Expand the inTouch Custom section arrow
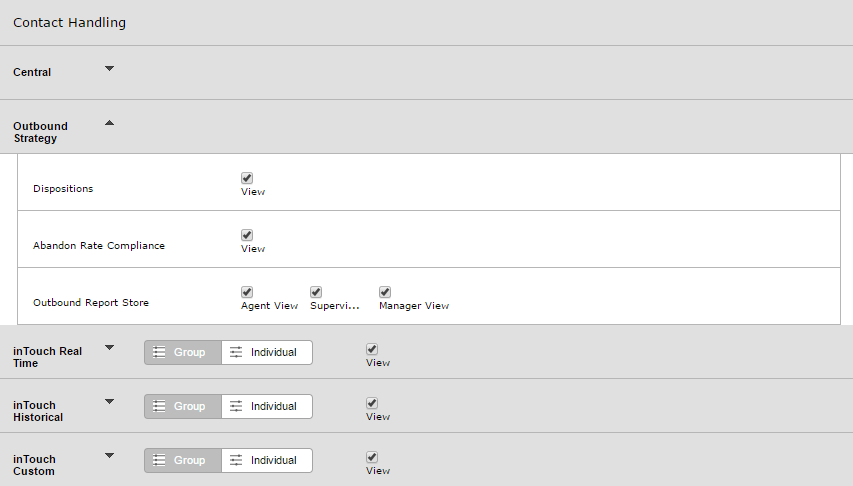 (109, 456)
